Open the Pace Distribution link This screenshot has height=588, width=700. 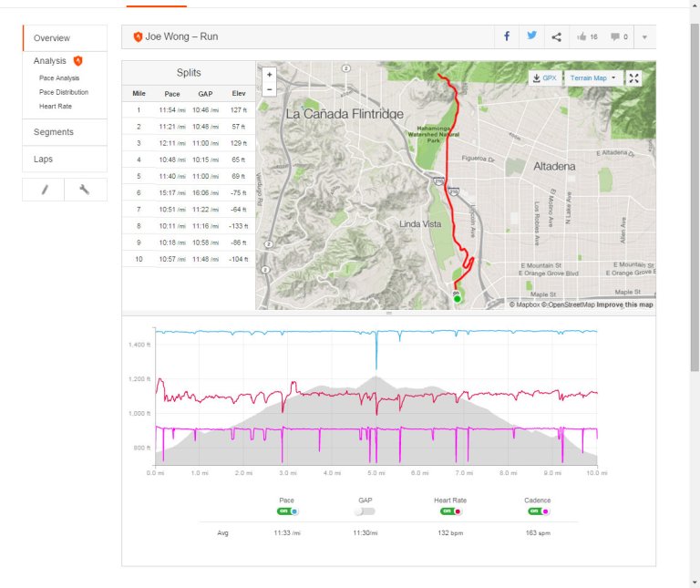[x=64, y=92]
